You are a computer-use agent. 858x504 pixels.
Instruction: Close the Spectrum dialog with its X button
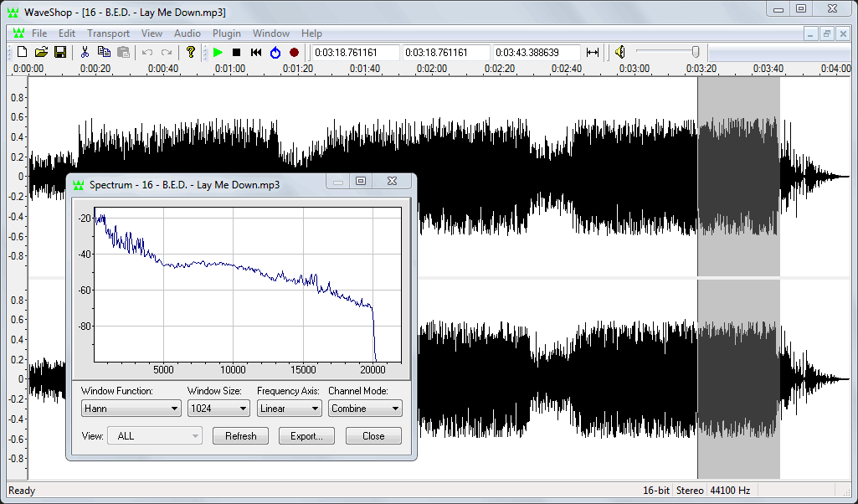click(393, 181)
